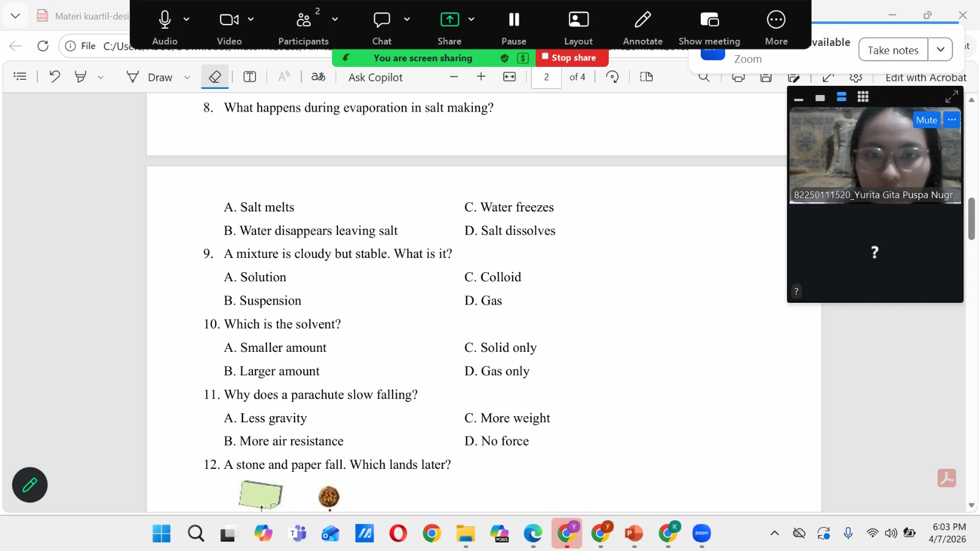Zoom out the PDF document
This screenshot has height=551, width=980.
pyautogui.click(x=454, y=77)
